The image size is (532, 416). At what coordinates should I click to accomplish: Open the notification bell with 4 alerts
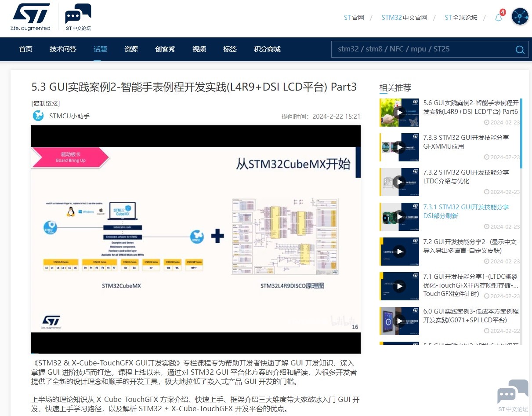tap(499, 18)
